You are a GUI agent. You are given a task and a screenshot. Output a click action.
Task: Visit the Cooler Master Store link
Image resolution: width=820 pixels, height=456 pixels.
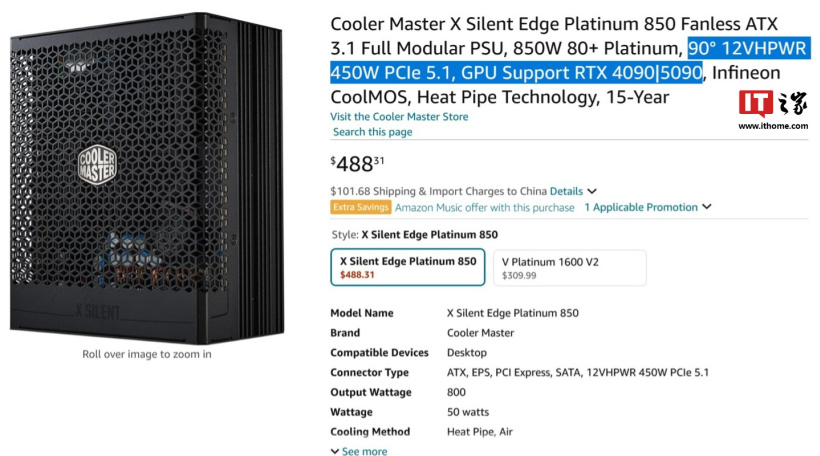(399, 117)
